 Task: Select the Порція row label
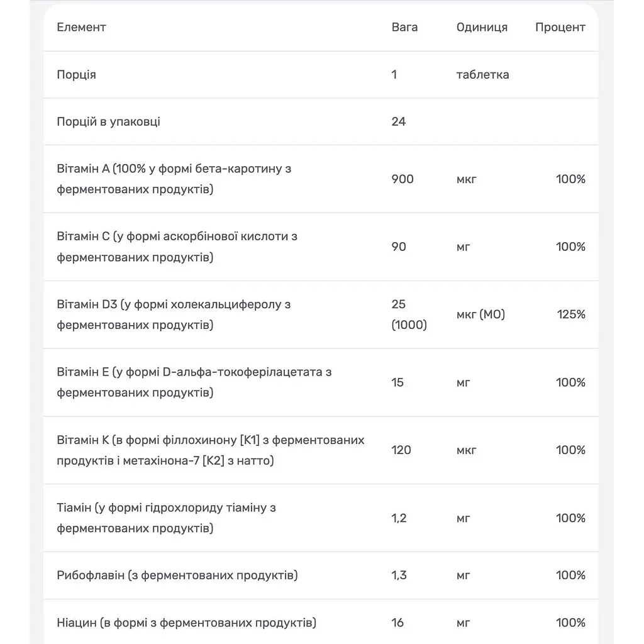coord(76,75)
